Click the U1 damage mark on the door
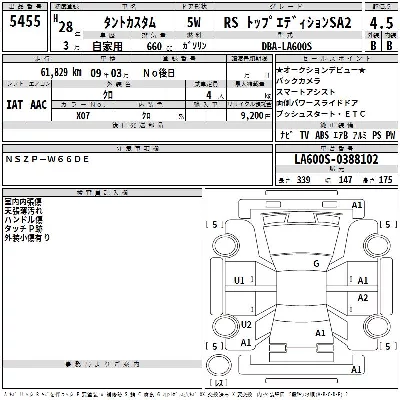The width and height of the screenshot is (400, 400). (x=239, y=280)
